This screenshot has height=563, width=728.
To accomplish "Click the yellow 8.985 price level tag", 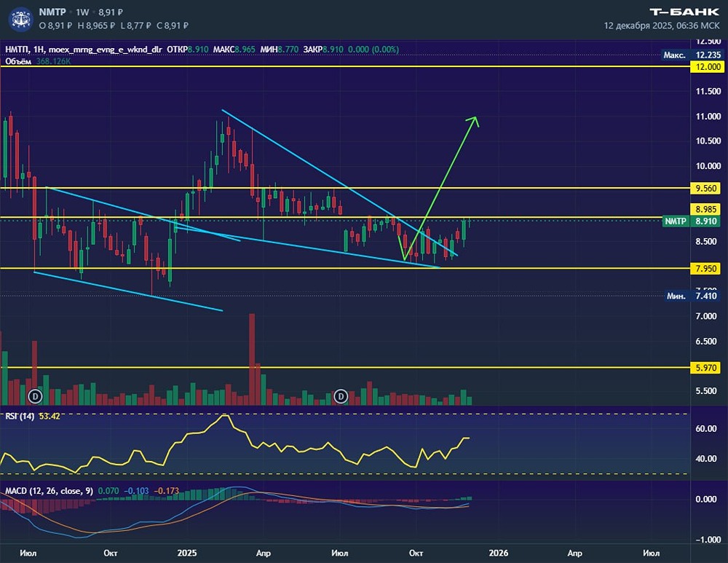I will (706, 209).
